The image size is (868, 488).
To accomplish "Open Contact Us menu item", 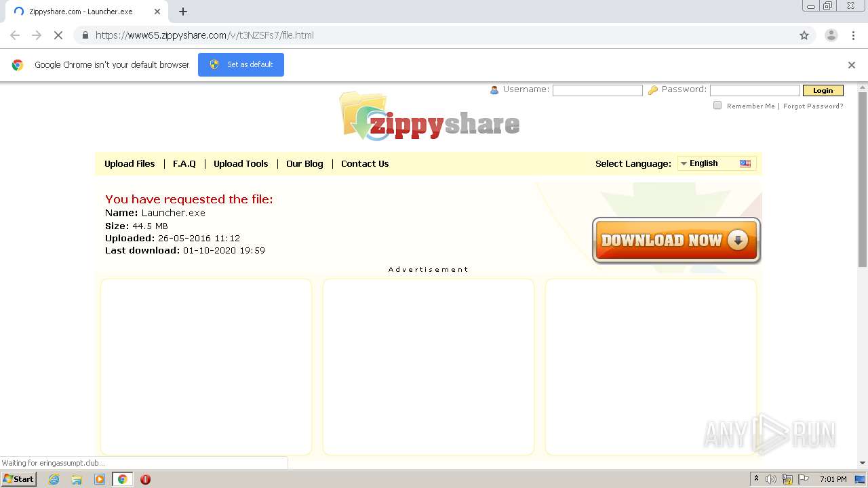I will coord(365,163).
